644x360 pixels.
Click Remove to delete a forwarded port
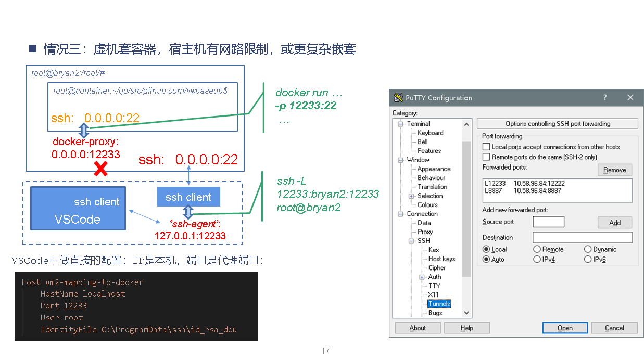614,170
